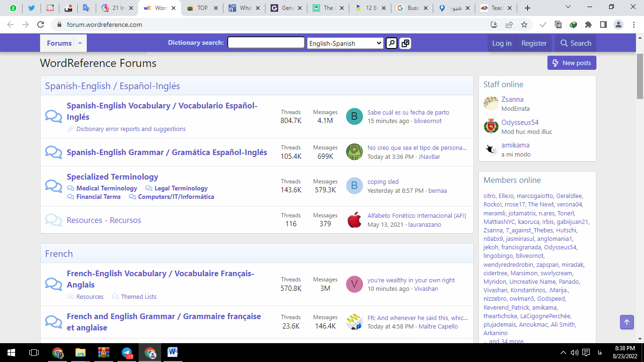
Task: Open File Explorer from the taskbar
Action: (x=81, y=353)
